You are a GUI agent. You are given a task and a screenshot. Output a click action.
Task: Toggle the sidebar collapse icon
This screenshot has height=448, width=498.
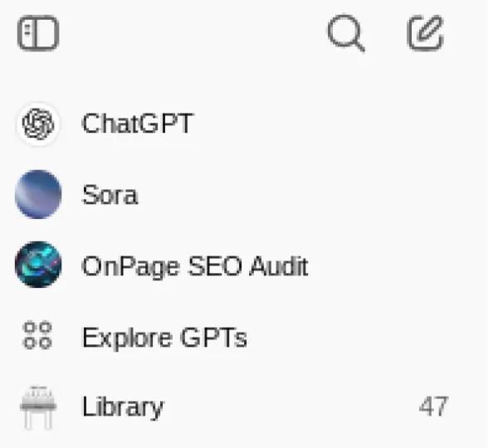click(x=38, y=35)
